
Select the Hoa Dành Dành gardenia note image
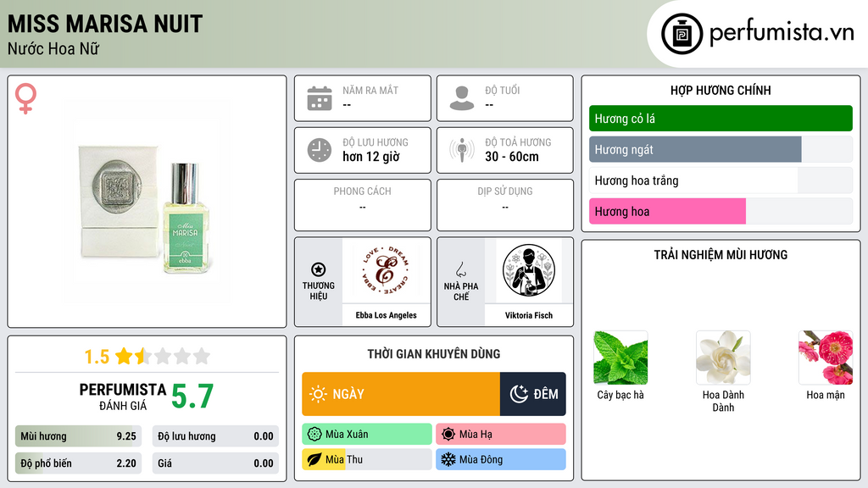click(723, 358)
